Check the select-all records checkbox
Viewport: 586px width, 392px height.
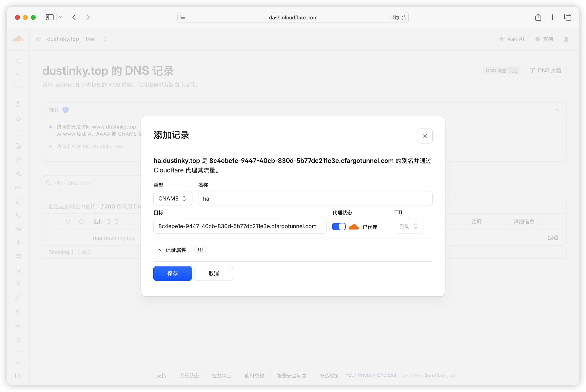51,222
